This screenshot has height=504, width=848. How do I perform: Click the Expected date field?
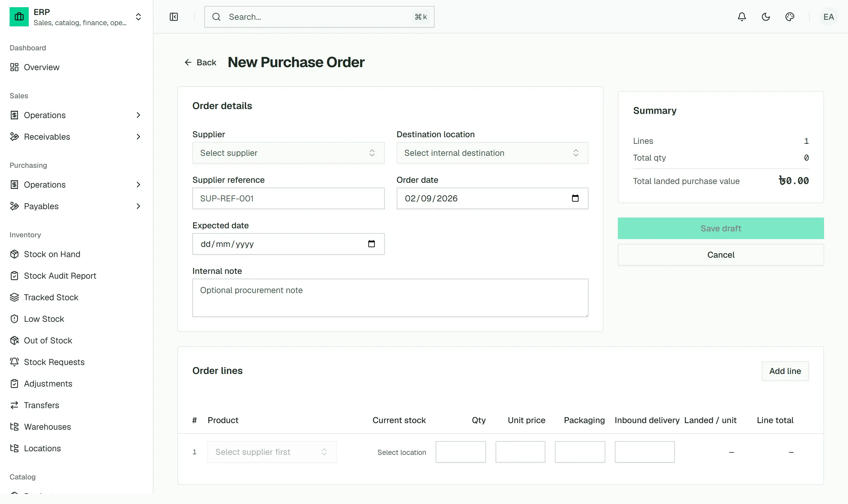(x=288, y=244)
